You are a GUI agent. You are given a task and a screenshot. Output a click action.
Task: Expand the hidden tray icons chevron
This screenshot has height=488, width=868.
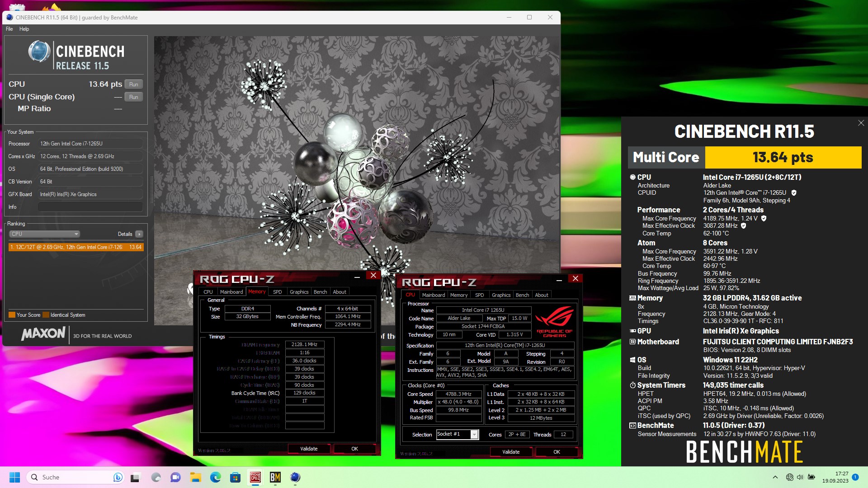(x=775, y=477)
